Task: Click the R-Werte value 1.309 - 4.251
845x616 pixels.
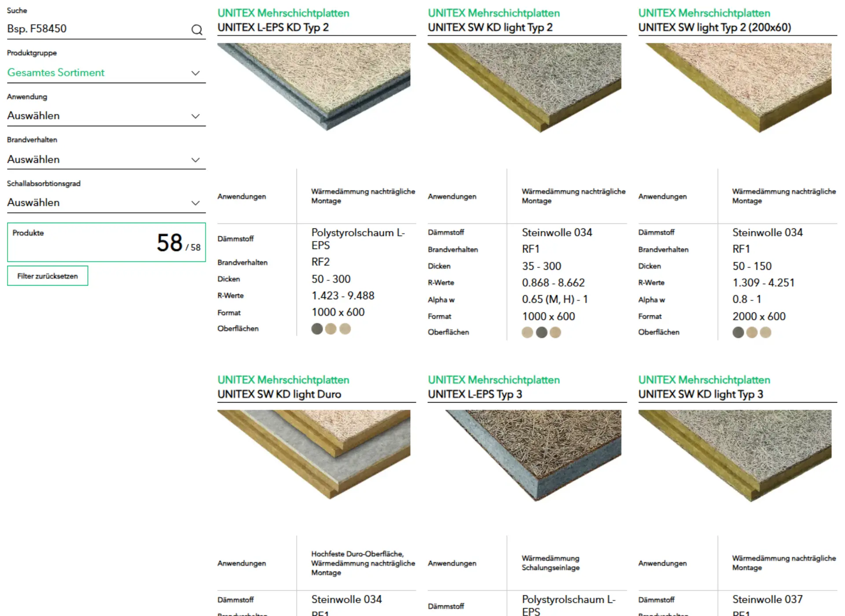Action: [763, 282]
